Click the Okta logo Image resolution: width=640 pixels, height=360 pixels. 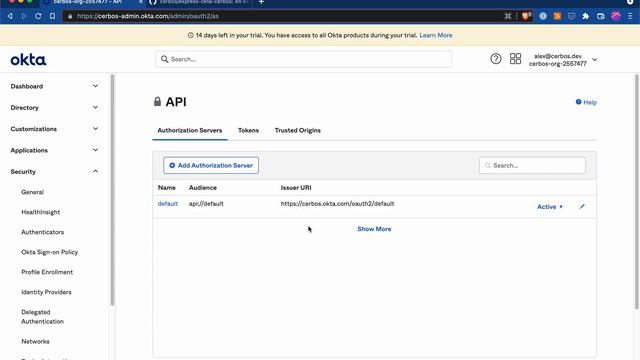[x=28, y=60]
